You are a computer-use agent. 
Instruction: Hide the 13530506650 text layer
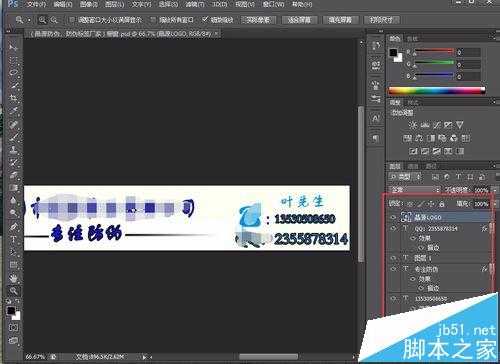pyautogui.click(x=393, y=299)
